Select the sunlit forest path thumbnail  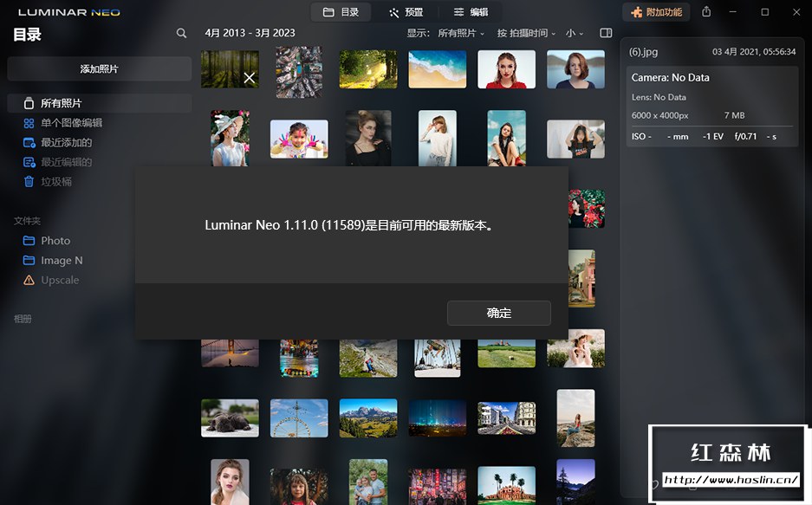click(368, 69)
